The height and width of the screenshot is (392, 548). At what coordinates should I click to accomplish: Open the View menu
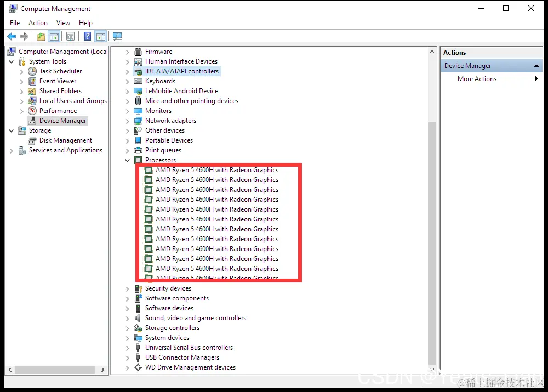click(63, 22)
